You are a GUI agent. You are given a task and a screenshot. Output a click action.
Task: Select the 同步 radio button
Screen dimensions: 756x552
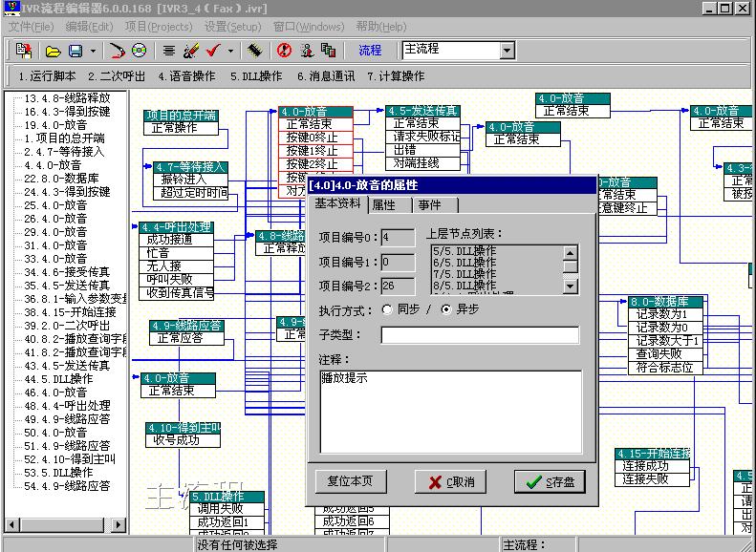[x=387, y=309]
